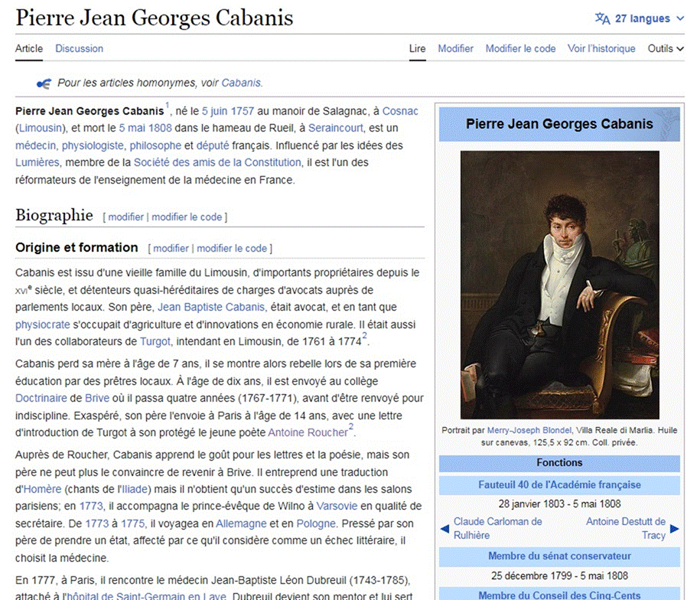
Task: Open the hôpital de Saint-Germain en Laye link
Action: [x=146, y=596]
